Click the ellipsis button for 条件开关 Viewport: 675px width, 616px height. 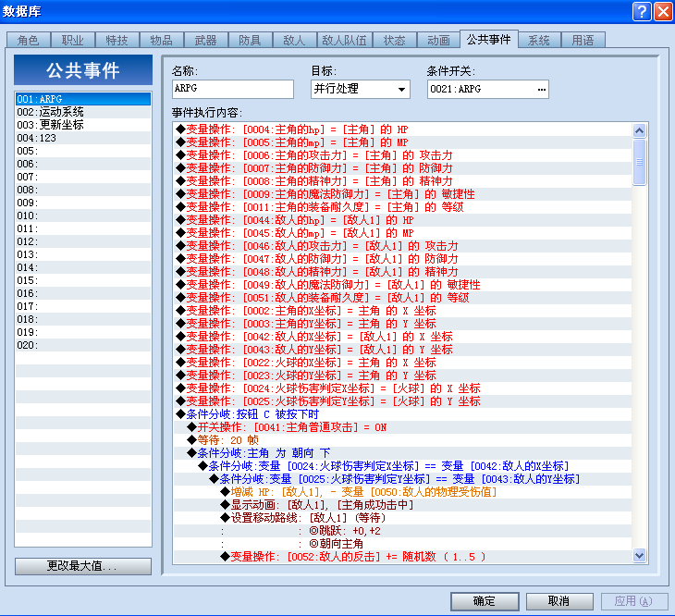[541, 89]
